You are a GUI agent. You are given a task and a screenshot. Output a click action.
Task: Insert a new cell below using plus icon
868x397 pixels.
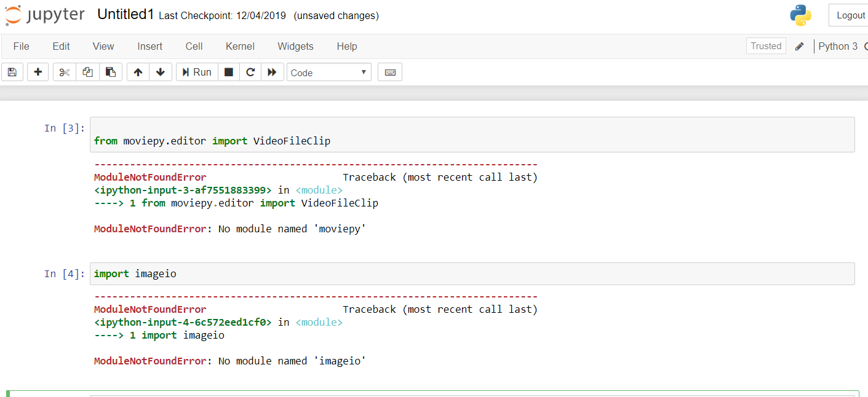[x=38, y=72]
